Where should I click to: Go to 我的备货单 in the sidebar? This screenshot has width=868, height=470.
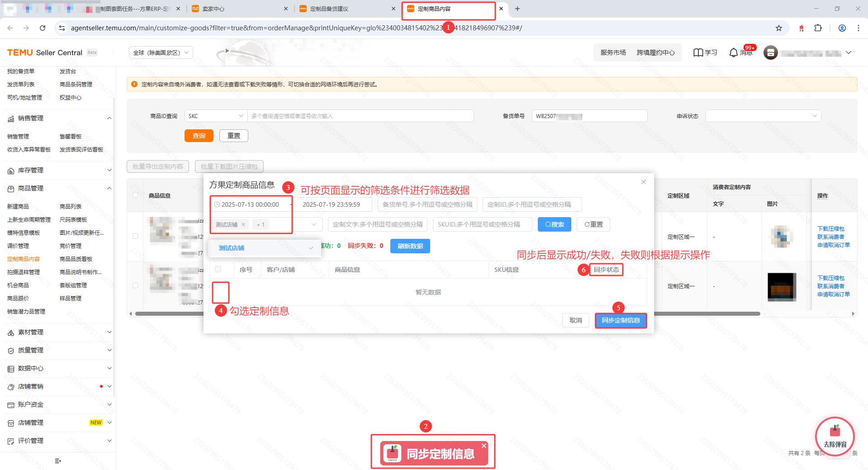click(21, 71)
